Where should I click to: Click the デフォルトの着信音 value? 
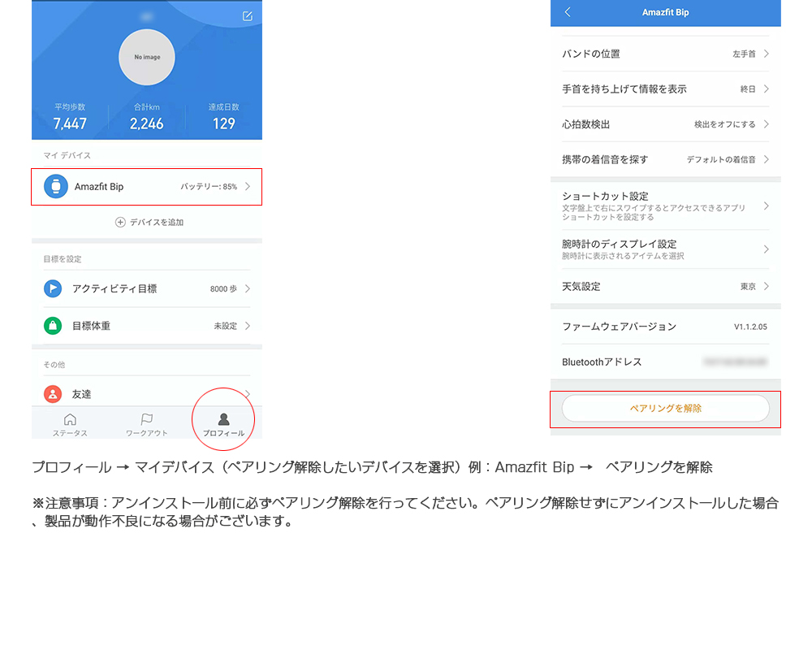[721, 159]
